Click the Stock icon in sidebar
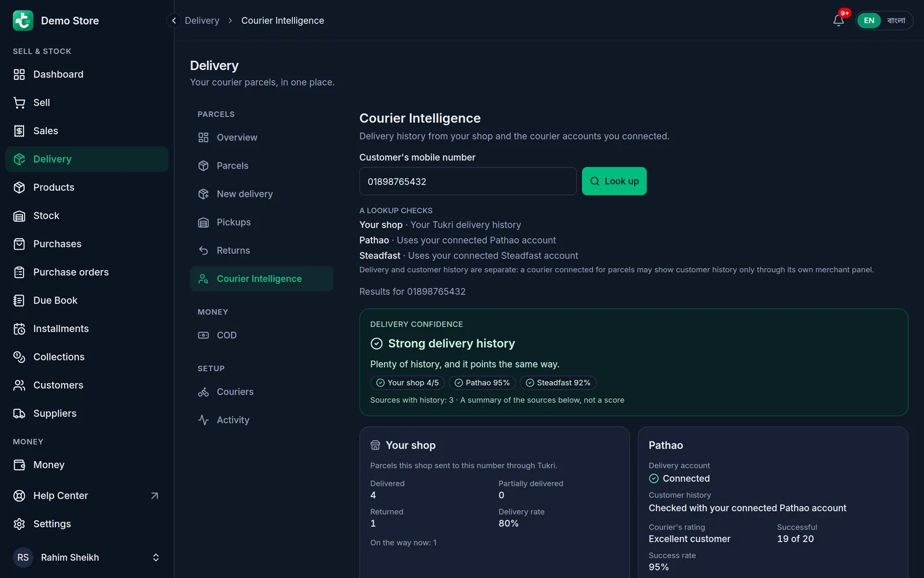Screen dimensions: 924x578 click(19, 216)
